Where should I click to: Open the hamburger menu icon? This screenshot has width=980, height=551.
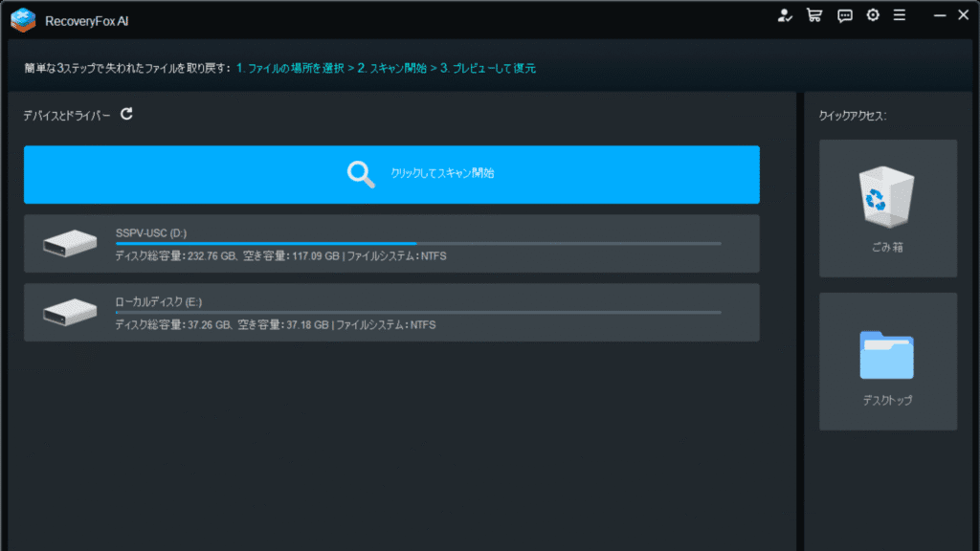900,15
